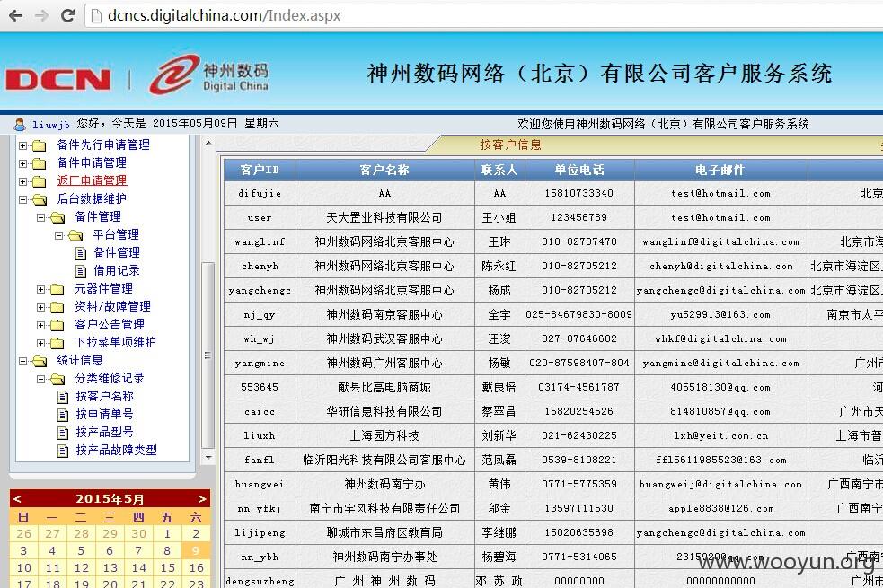The width and height of the screenshot is (883, 588).
Task: Click open folder icon of 分类维修记录
Action: [57, 379]
